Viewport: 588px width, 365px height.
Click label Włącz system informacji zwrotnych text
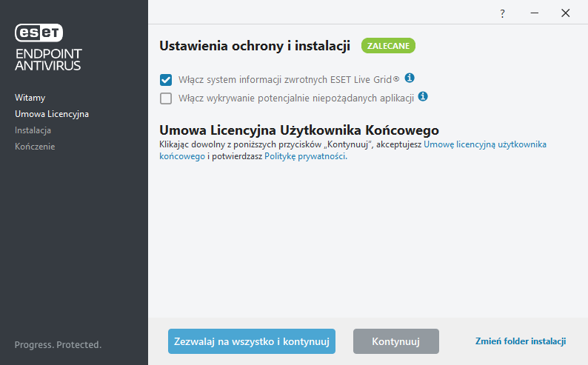point(288,80)
